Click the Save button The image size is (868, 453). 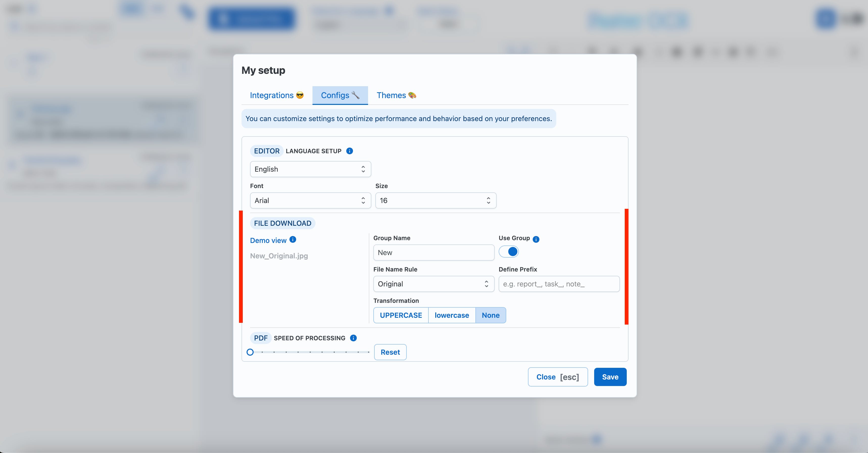pyautogui.click(x=610, y=377)
